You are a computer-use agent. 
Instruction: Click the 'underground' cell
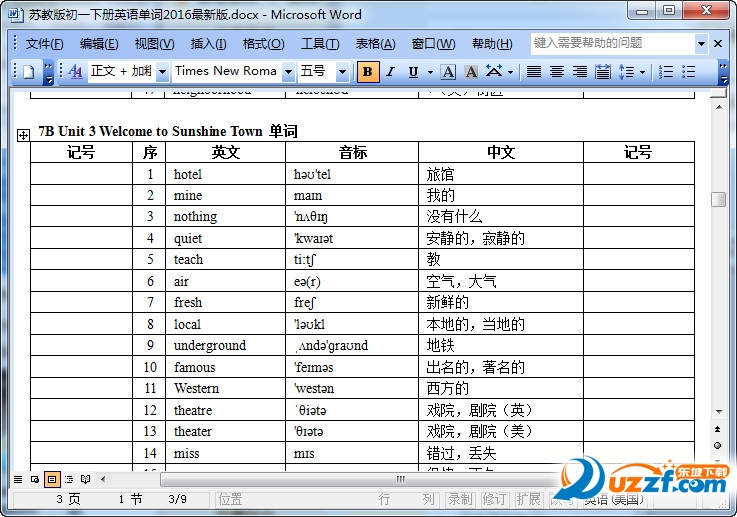click(x=226, y=345)
